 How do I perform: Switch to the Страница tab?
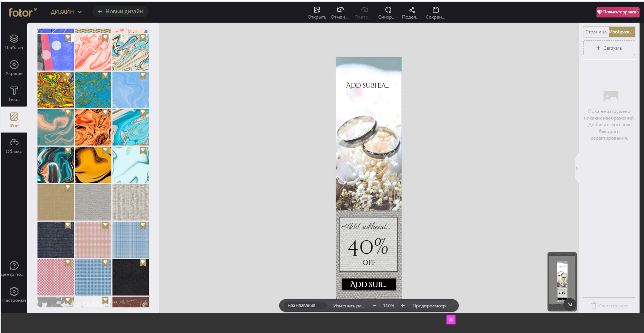(x=596, y=32)
